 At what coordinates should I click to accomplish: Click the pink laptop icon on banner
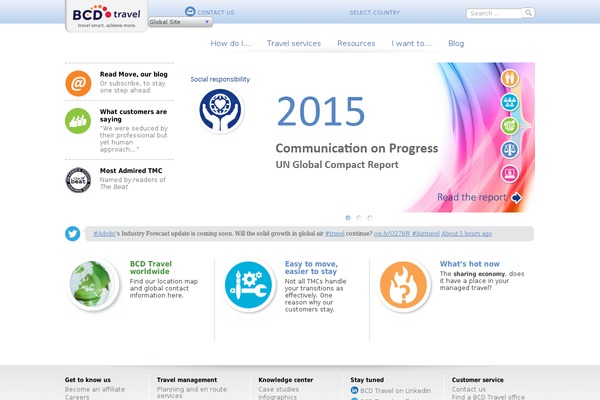point(510,173)
